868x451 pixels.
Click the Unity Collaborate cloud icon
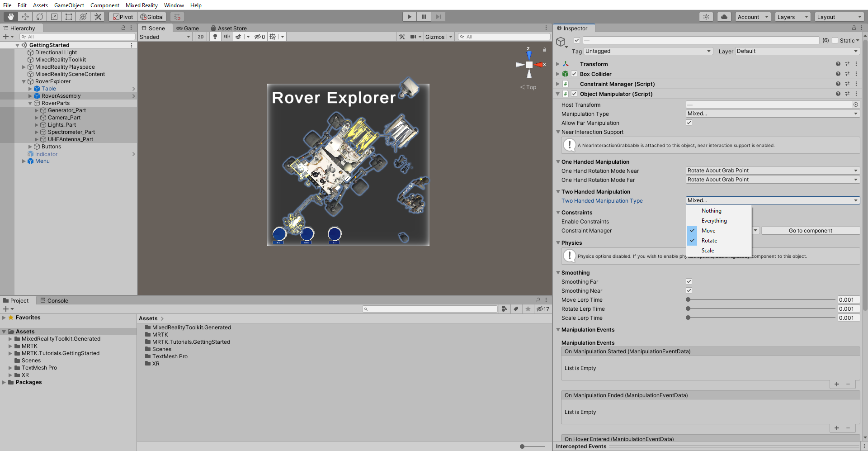(723, 17)
